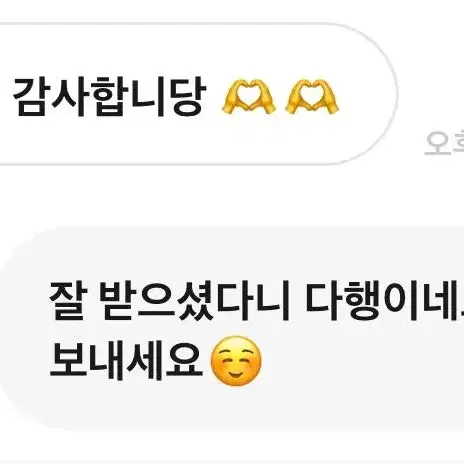This screenshot has width=464, height=464.
Task: Click the rounded right edge of white bubble outline
Action: tap(397, 94)
